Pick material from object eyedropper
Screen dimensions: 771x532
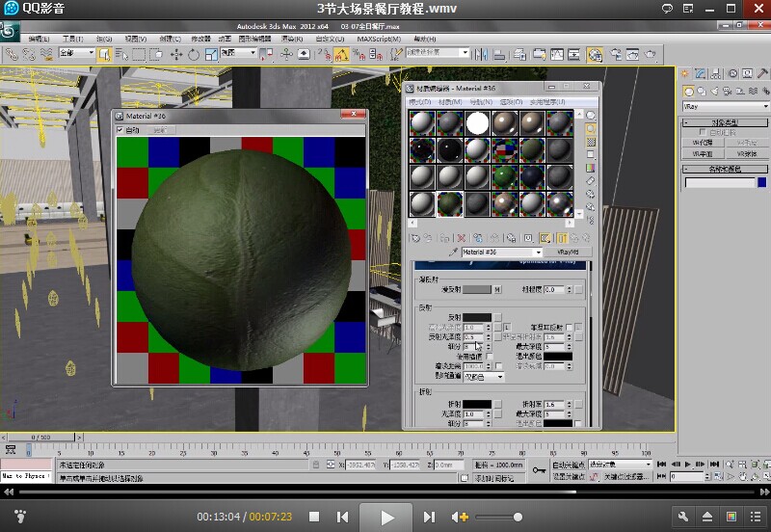(x=453, y=252)
